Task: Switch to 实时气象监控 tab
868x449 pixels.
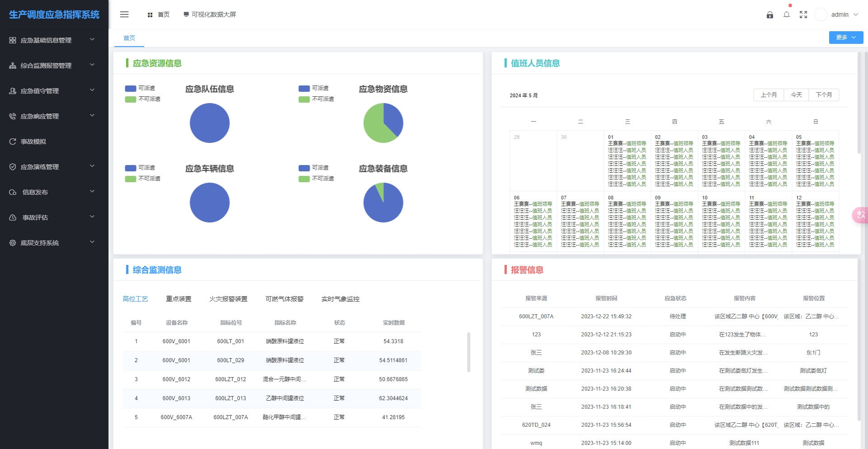Action: pos(340,299)
